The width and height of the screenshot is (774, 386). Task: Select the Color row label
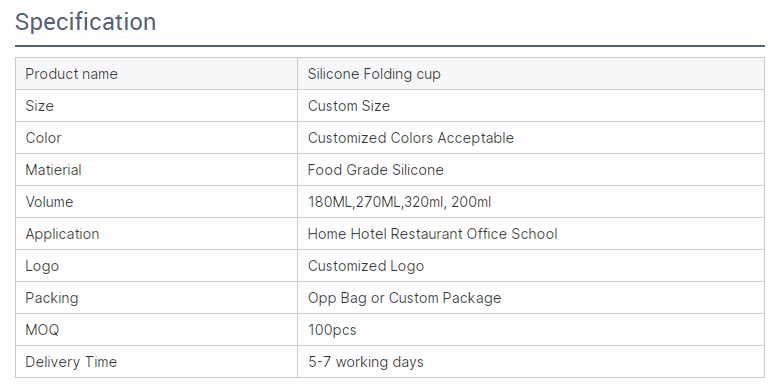pyautogui.click(x=43, y=138)
